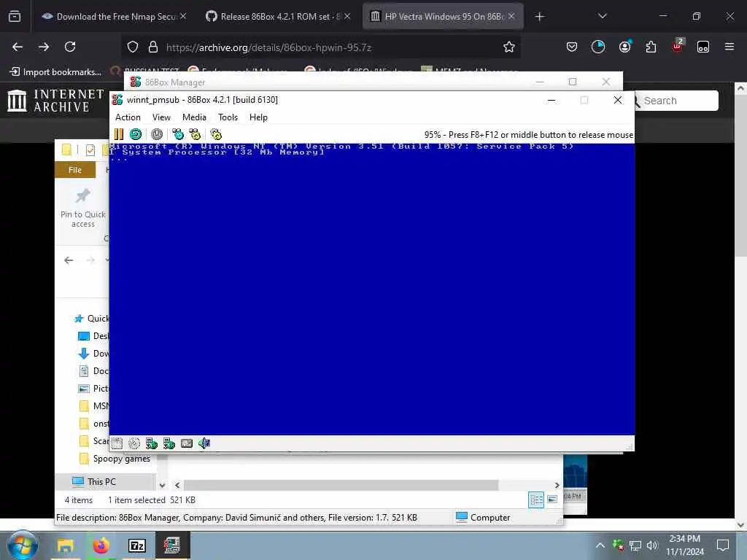
Task: Click the Explorer back arrow
Action: pyautogui.click(x=69, y=260)
